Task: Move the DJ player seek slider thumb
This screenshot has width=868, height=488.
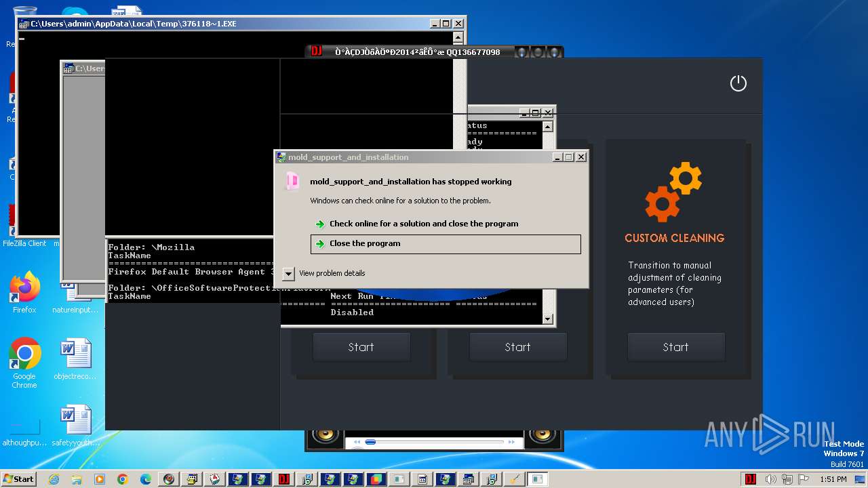Action: pyautogui.click(x=370, y=442)
